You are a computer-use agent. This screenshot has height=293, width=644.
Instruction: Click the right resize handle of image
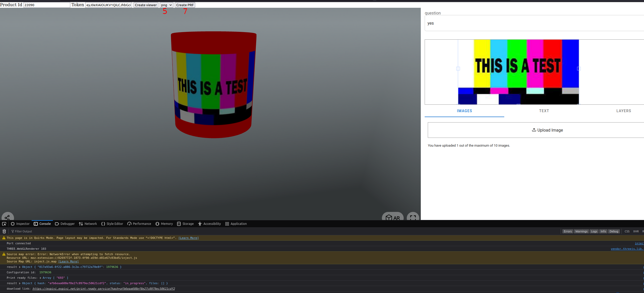tap(579, 69)
